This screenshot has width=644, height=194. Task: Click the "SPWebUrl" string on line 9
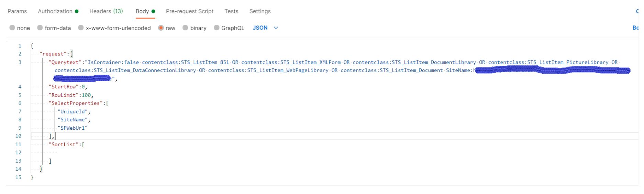(73, 128)
